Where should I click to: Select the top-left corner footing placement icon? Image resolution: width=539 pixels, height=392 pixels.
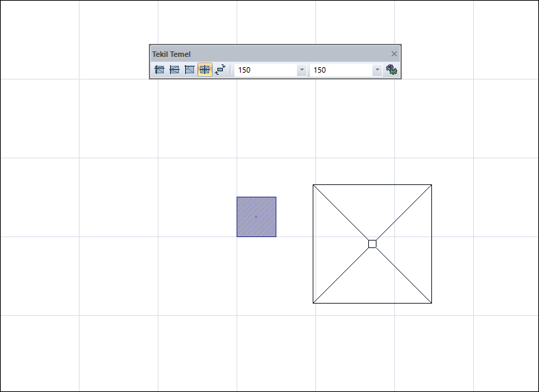[159, 70]
